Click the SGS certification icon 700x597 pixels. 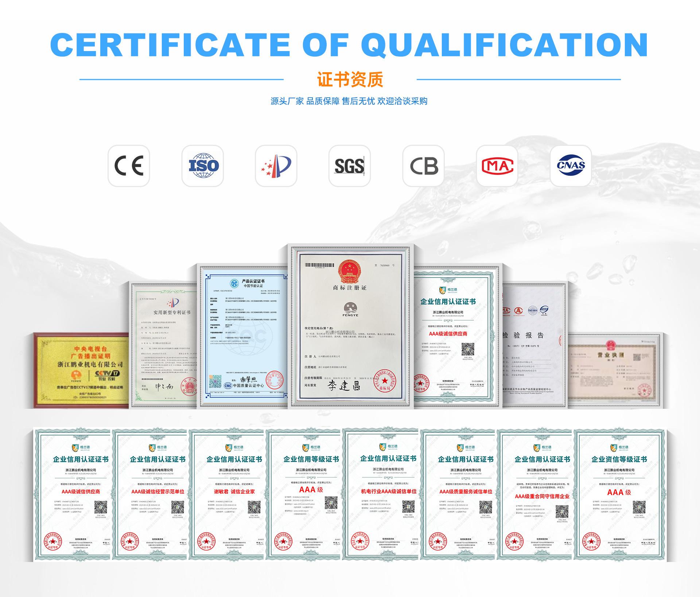350,166
